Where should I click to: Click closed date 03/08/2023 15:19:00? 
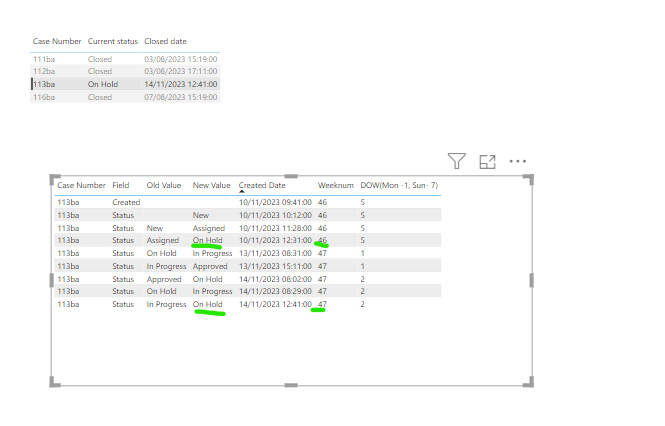180,59
